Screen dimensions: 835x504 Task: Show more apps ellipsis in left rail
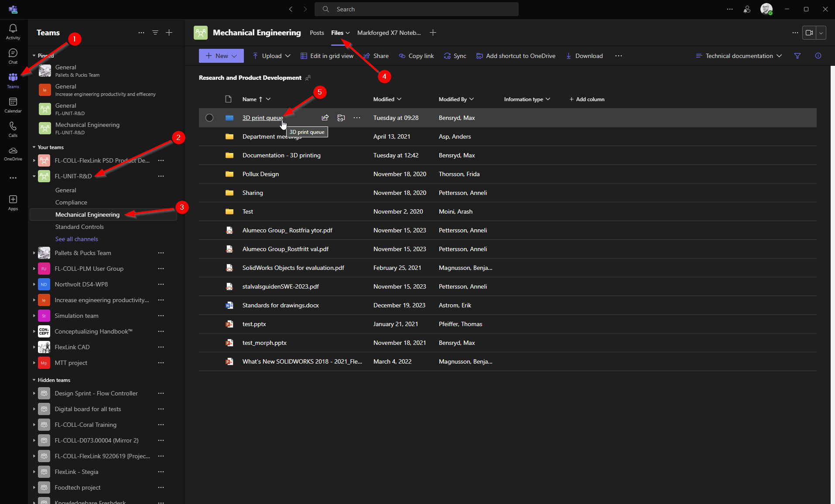coord(13,178)
